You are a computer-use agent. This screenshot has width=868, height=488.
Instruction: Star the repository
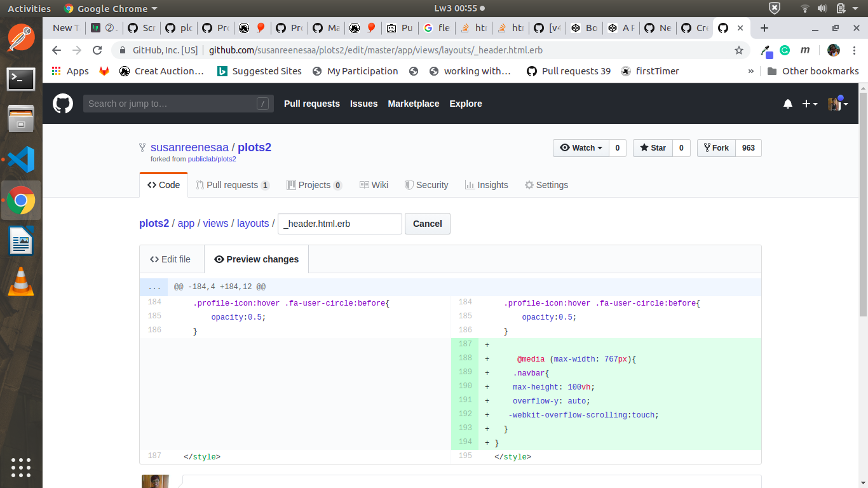[x=653, y=148]
